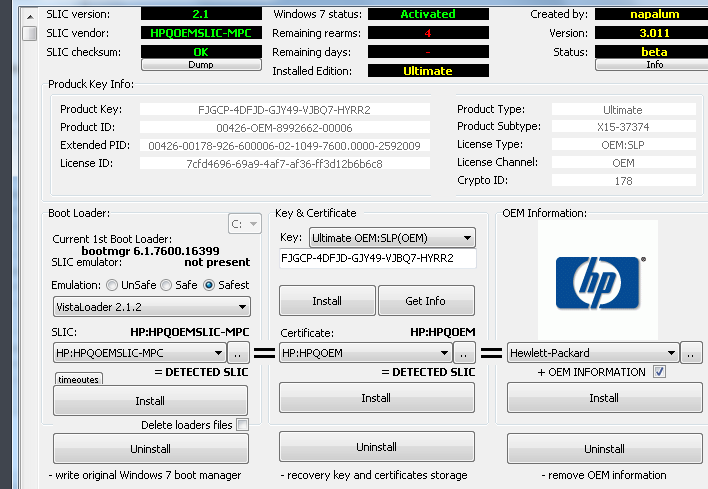Click the Extended PID value field
Image resolution: width=708 pixels, height=489 pixels.
pyautogui.click(x=284, y=146)
